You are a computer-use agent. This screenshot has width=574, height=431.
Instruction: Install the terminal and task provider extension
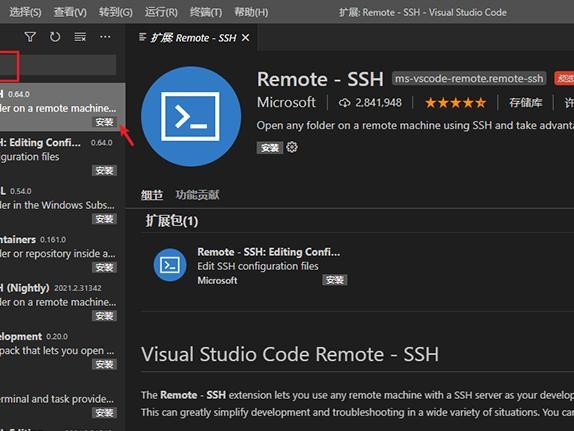pos(104,413)
